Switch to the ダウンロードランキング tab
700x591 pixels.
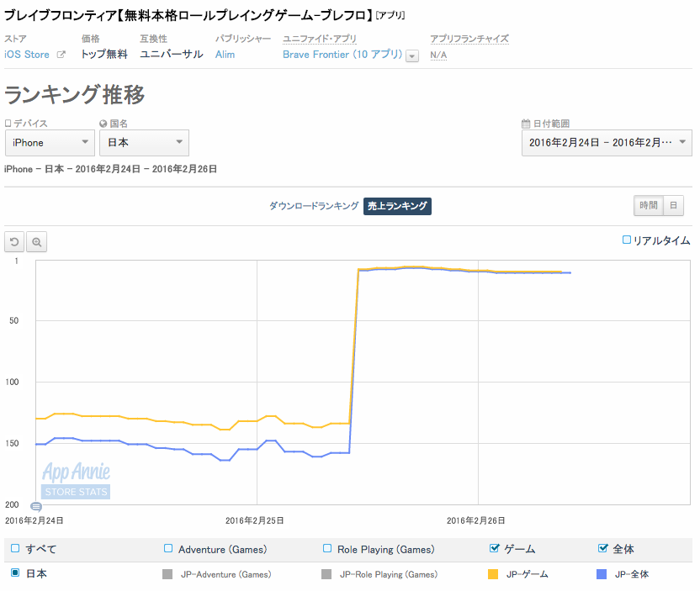point(314,206)
